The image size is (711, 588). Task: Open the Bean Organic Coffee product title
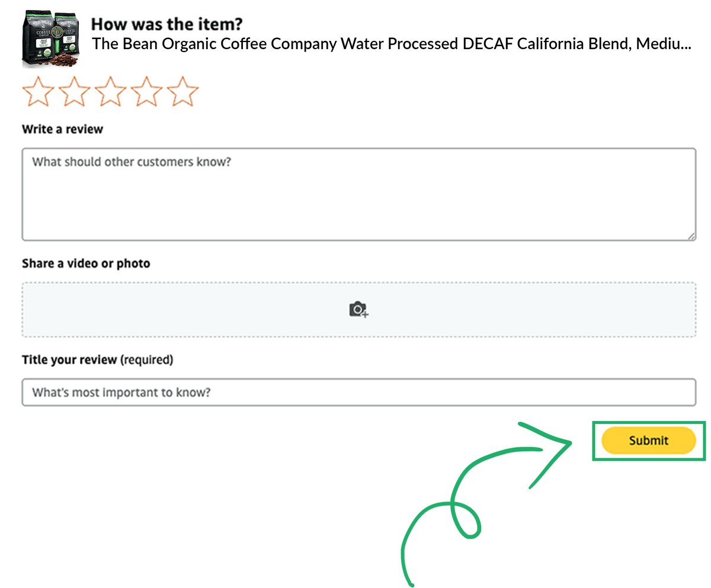[x=392, y=44]
